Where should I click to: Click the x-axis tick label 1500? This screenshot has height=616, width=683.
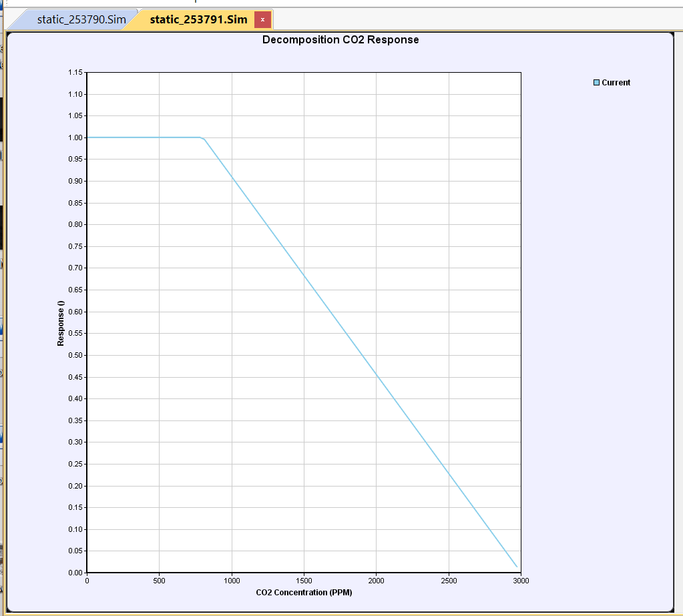[x=304, y=581]
